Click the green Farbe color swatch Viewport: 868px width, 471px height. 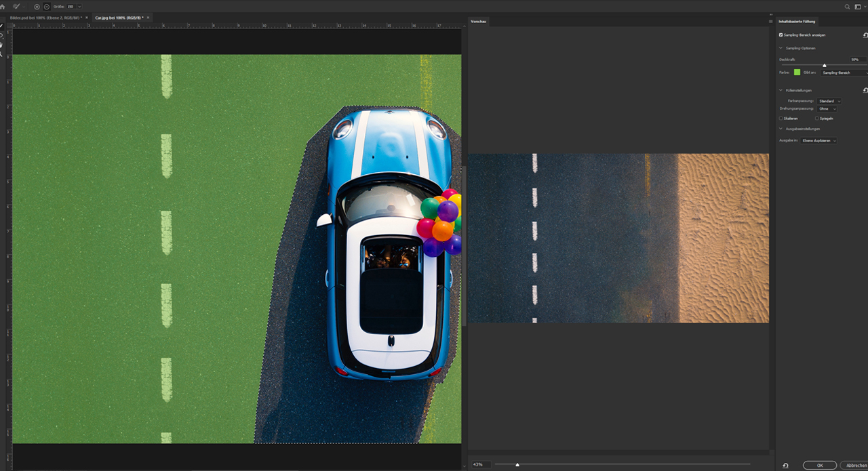(797, 72)
